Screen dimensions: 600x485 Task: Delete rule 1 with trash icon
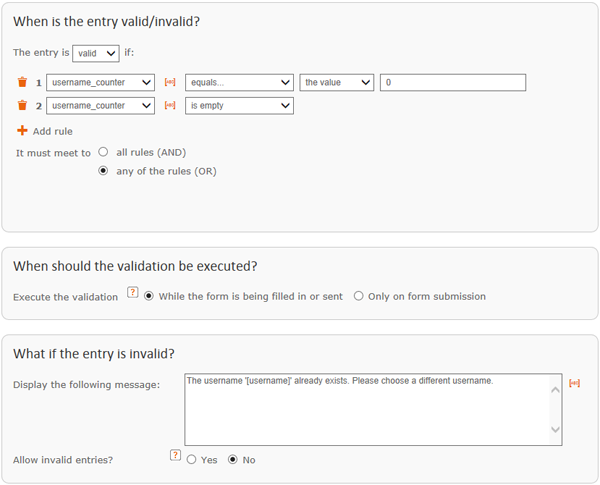click(22, 82)
